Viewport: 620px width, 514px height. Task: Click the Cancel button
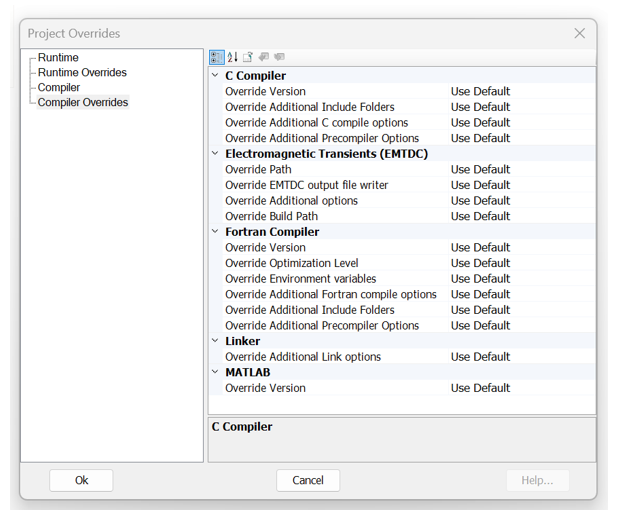point(308,480)
